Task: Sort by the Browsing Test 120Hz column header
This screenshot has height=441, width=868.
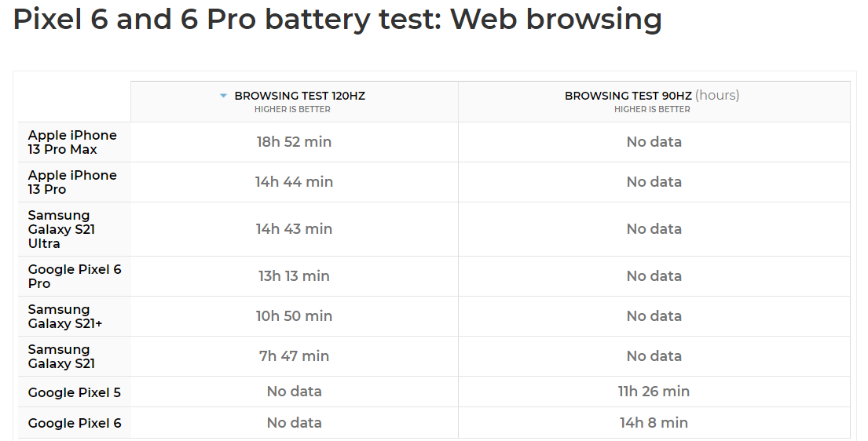Action: [299, 96]
